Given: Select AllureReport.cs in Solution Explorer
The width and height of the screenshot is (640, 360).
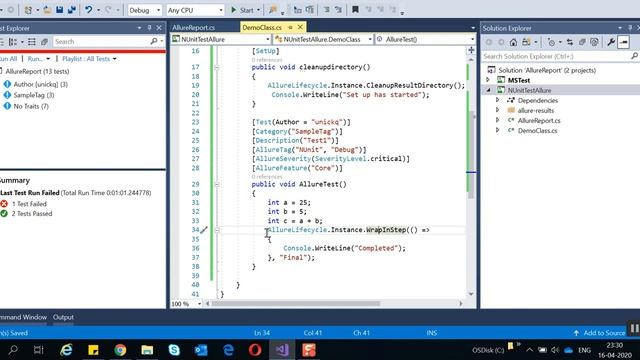Looking at the screenshot, I should [x=539, y=120].
